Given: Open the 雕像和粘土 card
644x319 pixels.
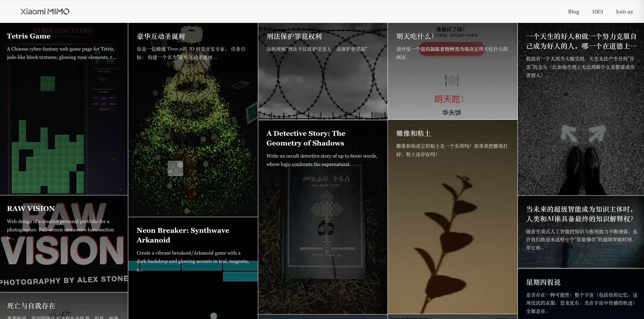Looking at the screenshot, I should click(414, 133).
